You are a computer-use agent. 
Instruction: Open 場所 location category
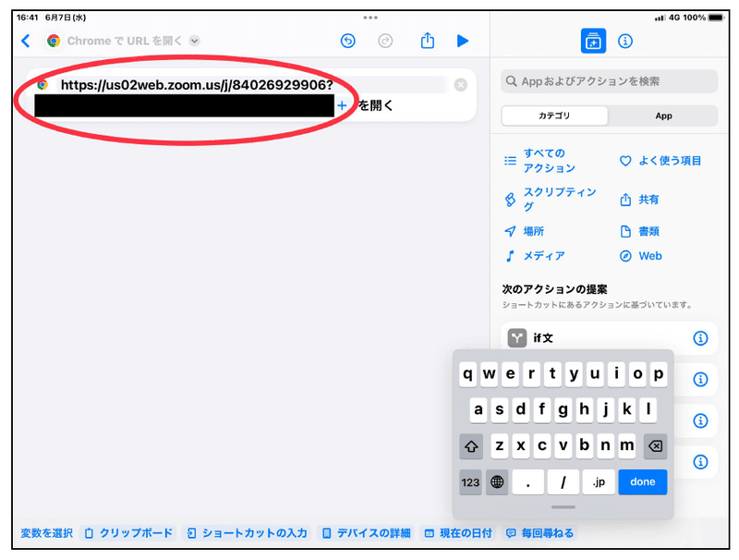(x=524, y=231)
